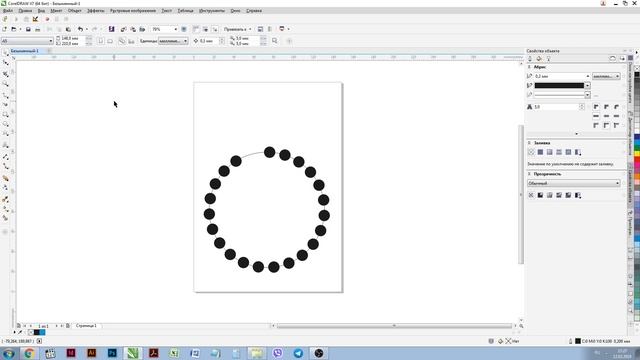Open the Единицы units dropdown

[173, 41]
